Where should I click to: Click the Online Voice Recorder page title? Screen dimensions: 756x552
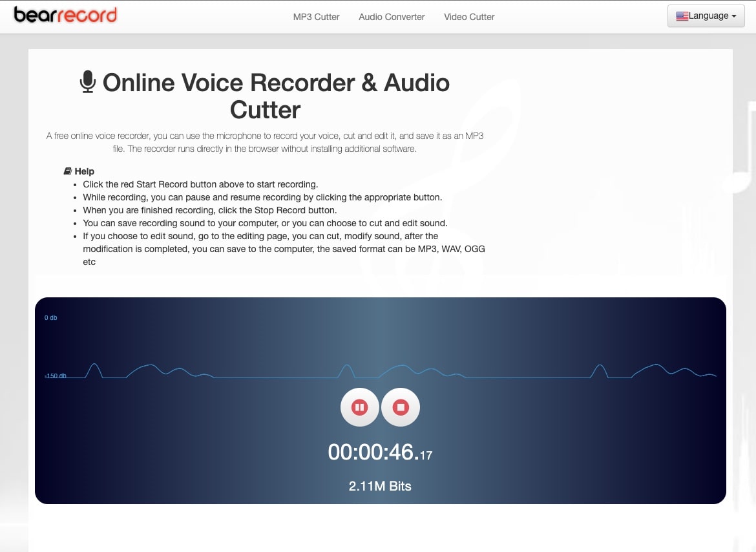pyautogui.click(x=265, y=96)
